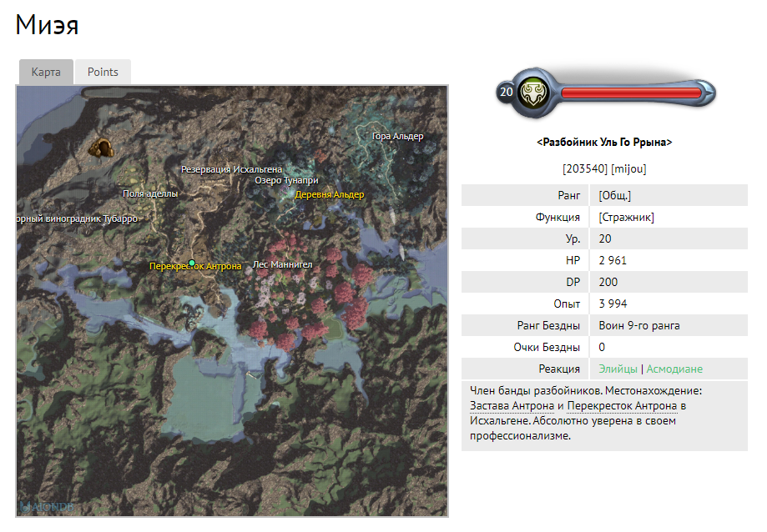767x532 pixels.
Task: Click the green NPC location marker on map
Action: point(192,262)
